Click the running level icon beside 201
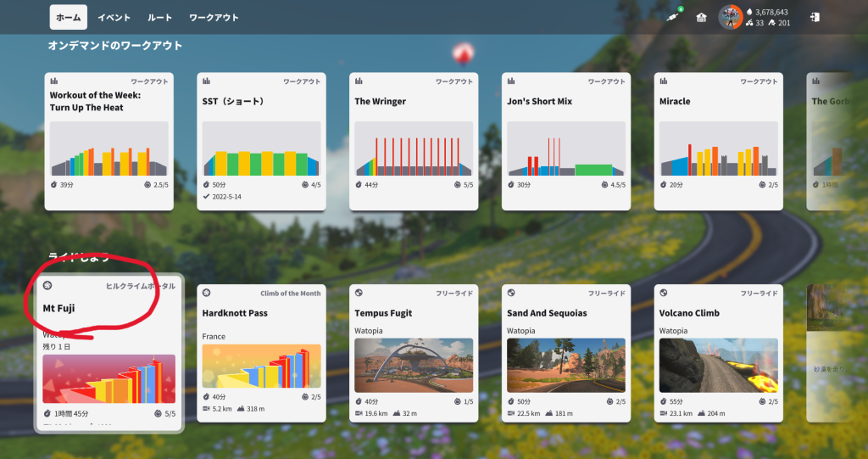This screenshot has width=868, height=459. (771, 23)
